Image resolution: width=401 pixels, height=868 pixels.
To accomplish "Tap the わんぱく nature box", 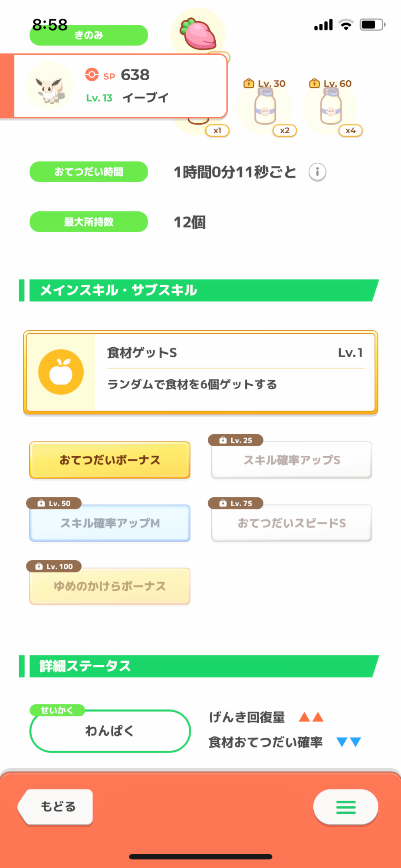I will click(x=110, y=731).
